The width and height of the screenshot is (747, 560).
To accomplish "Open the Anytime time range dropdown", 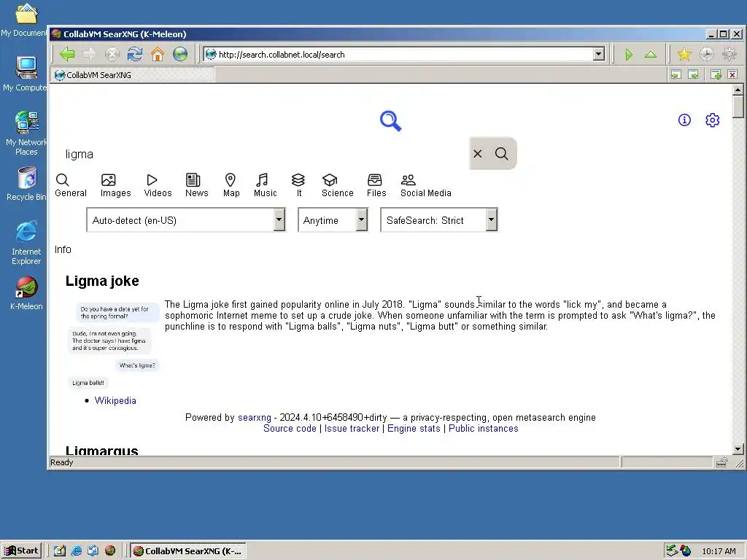I will point(333,220).
